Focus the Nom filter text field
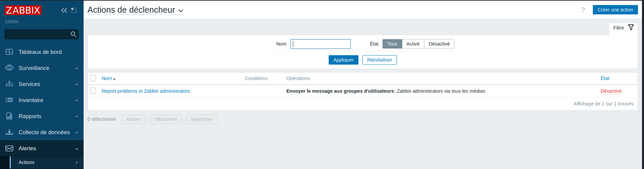This screenshot has width=644, height=169. tap(320, 44)
